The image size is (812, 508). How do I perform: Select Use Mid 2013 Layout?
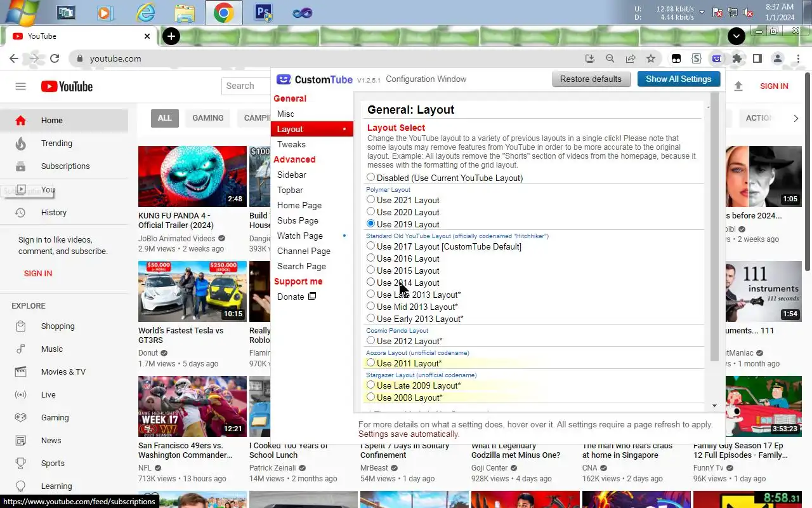click(x=371, y=306)
